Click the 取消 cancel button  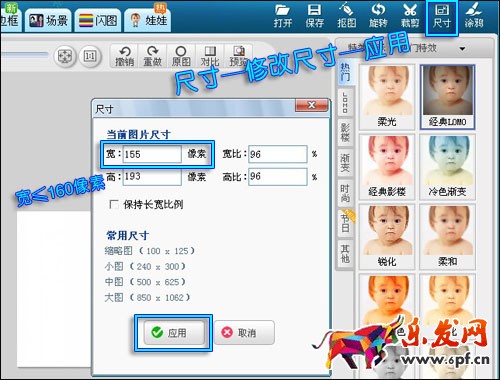[244, 333]
